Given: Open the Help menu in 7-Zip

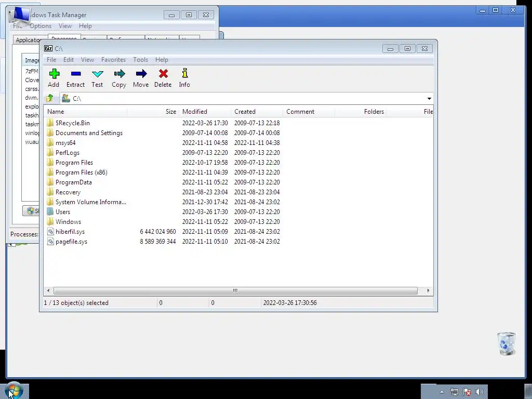Looking at the screenshot, I should (x=162, y=60).
